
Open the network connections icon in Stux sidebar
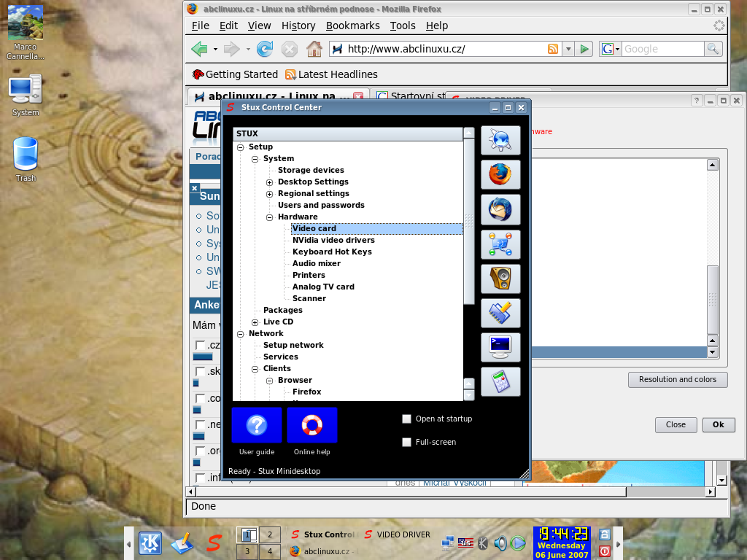(x=500, y=244)
